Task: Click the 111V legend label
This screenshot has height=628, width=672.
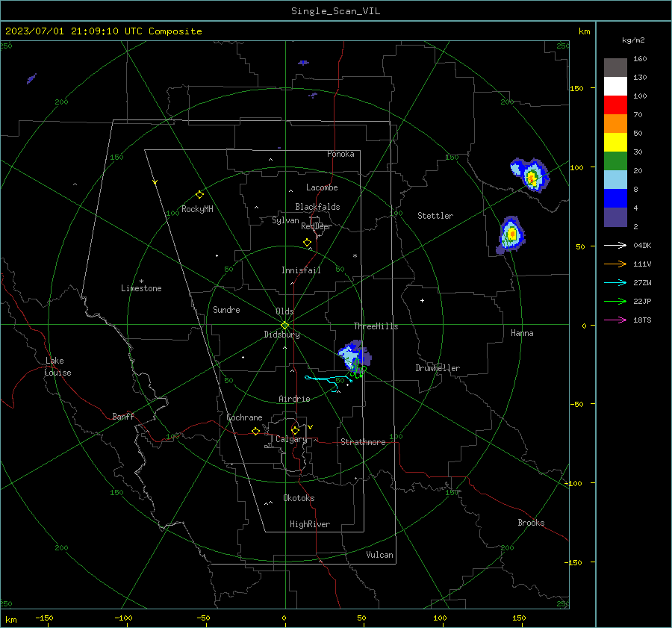Action: [x=642, y=264]
